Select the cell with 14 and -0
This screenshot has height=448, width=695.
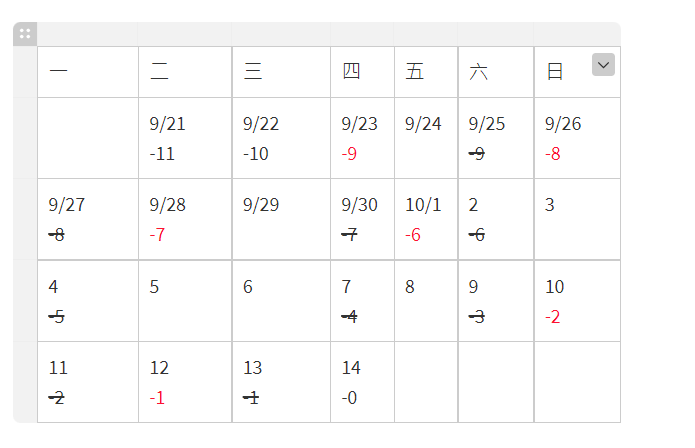[362, 382]
